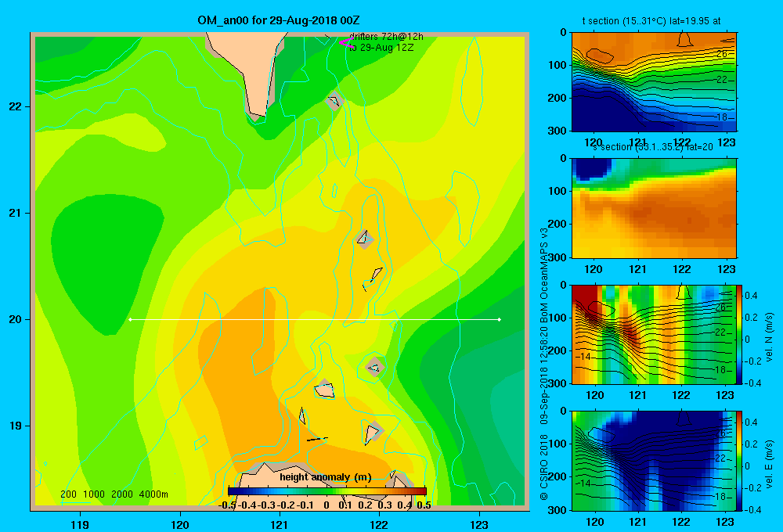Image resolution: width=783 pixels, height=532 pixels.
Task: Click the 'vel. E (m/s)' axis label
Action: point(770,462)
